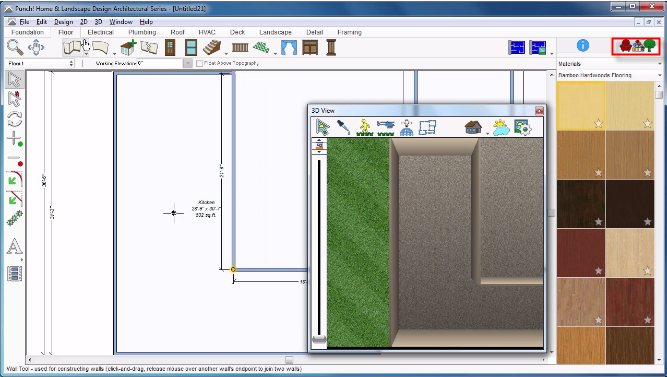Click the Rotate tool in left toolbar

coord(14,119)
